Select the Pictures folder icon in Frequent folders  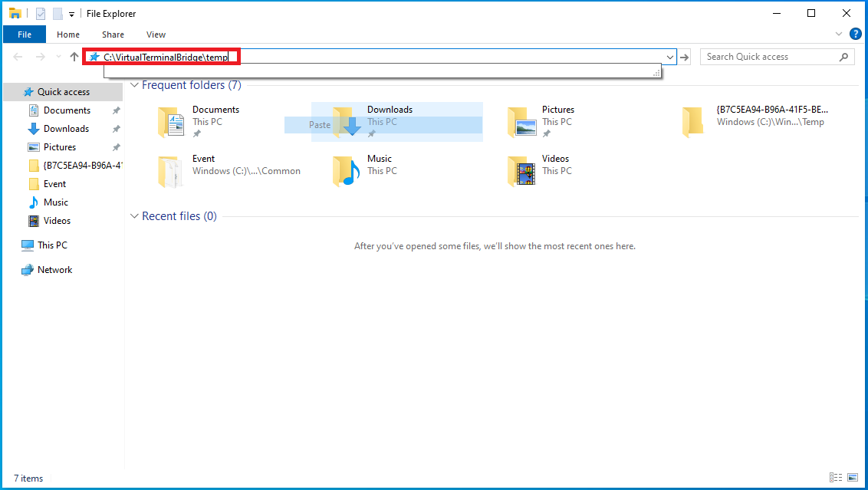521,122
